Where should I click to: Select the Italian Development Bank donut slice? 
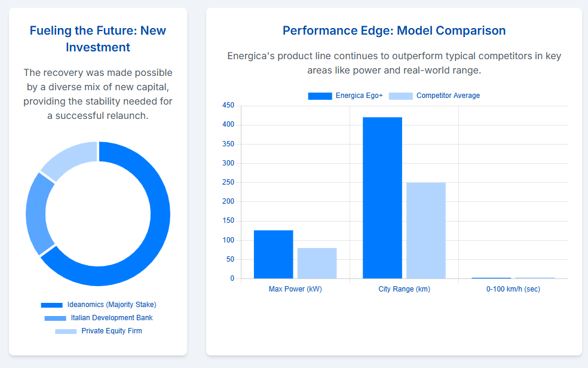[x=36, y=212]
